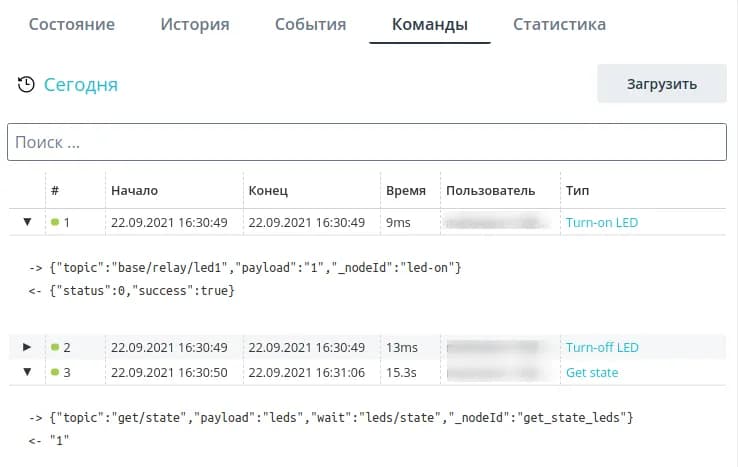Collapse command row 1 details

[x=27, y=222]
